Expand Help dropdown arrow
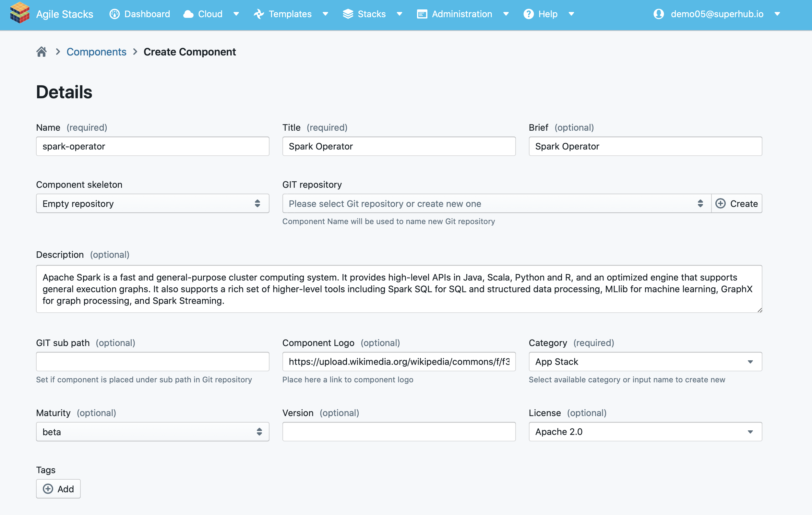 click(x=571, y=14)
